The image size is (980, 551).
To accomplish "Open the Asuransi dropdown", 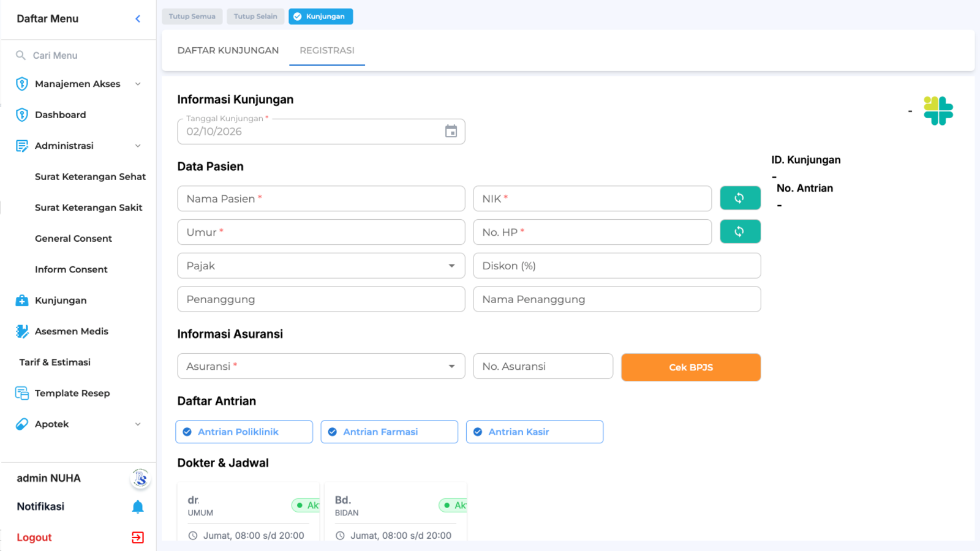I will (321, 366).
